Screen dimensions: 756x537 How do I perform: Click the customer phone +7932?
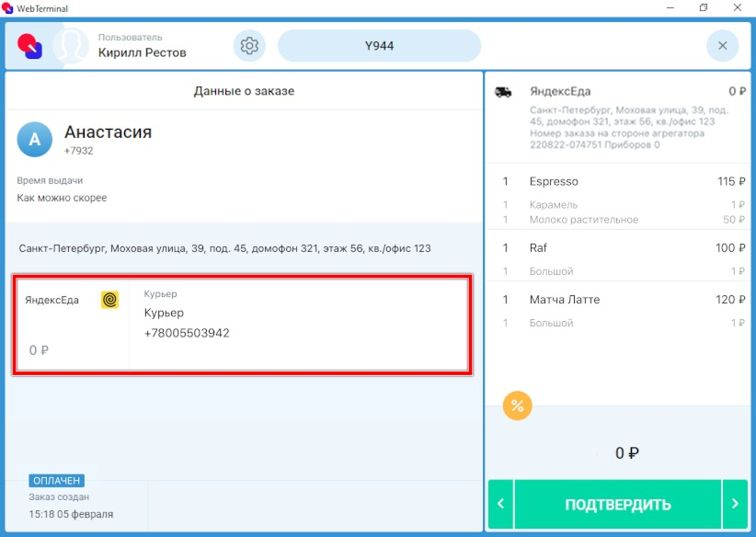coord(78,151)
